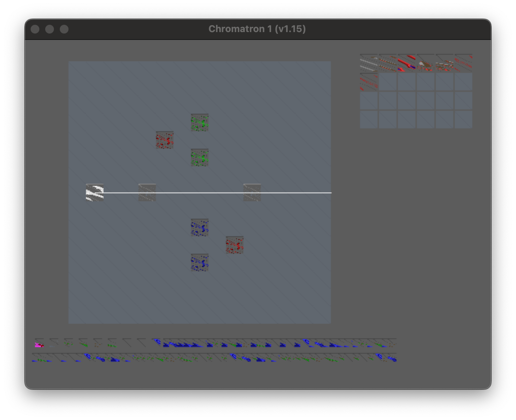
Task: Pick the last piece in inventory's top row
Action: click(x=464, y=63)
